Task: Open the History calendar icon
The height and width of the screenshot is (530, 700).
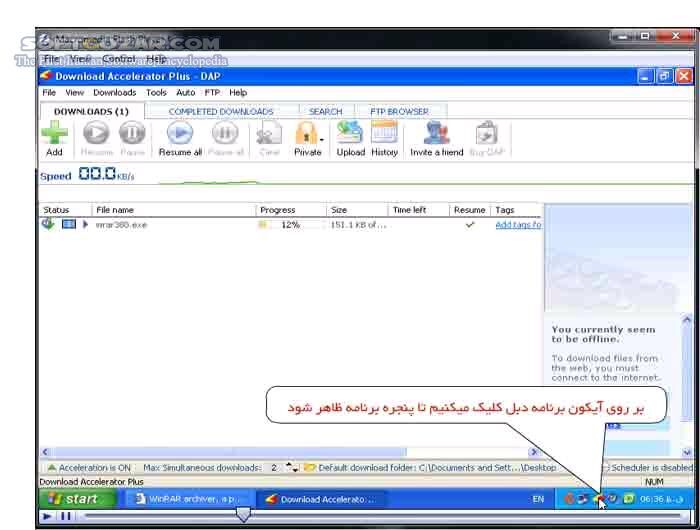Action: tap(384, 133)
